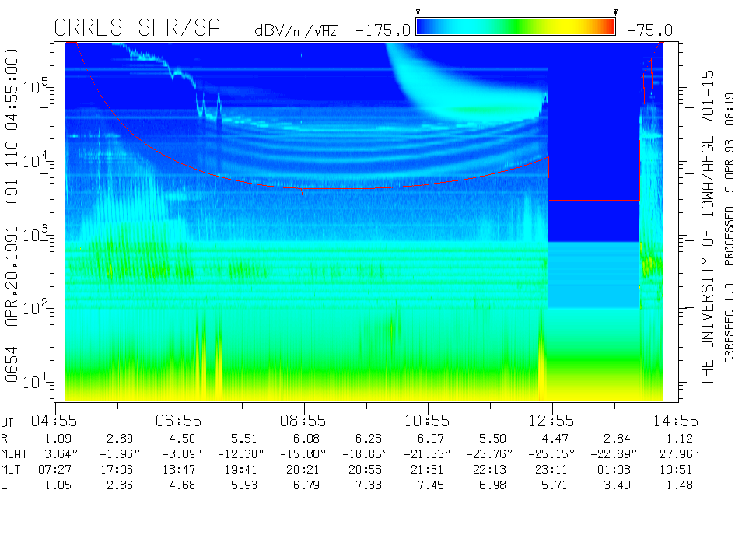Click the 10^2 frequency axis label
The height and width of the screenshot is (560, 735).
tap(37, 308)
